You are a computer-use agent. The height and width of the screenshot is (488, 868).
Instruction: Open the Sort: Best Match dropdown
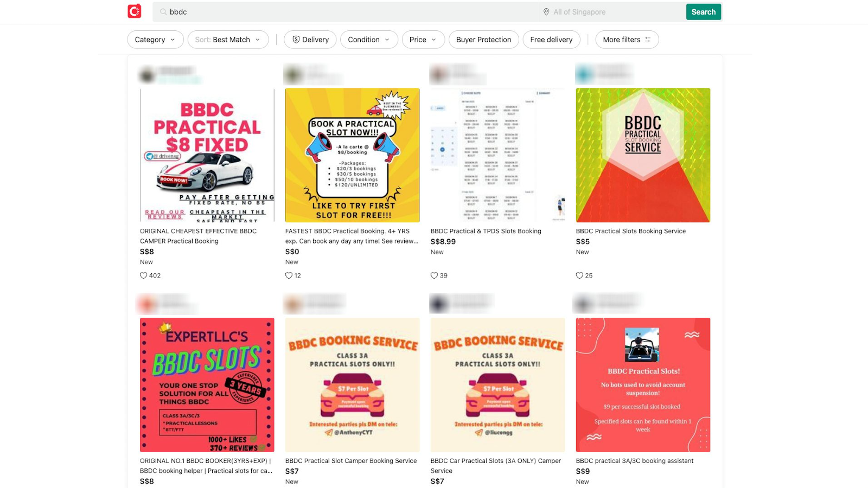tap(228, 40)
